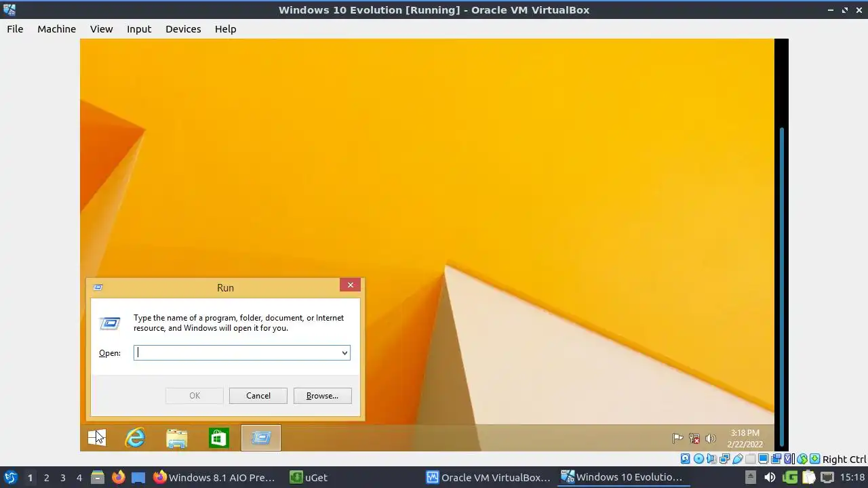Click Cancel in the Run dialog
The height and width of the screenshot is (488, 868).
(258, 396)
